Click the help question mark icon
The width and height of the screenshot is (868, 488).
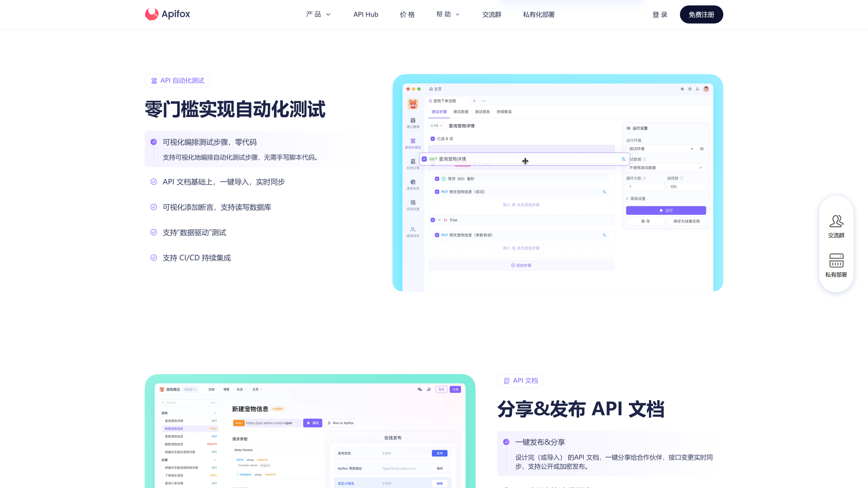(690, 89)
